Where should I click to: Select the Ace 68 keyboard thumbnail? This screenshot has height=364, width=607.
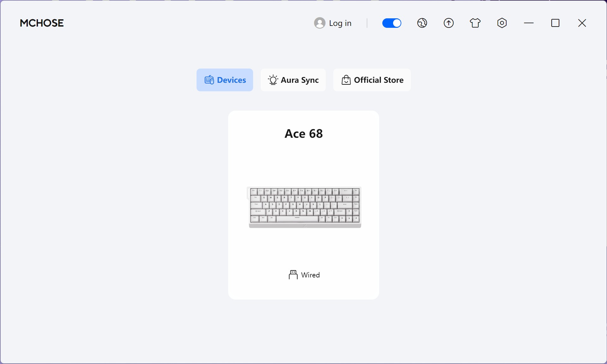[304, 207]
